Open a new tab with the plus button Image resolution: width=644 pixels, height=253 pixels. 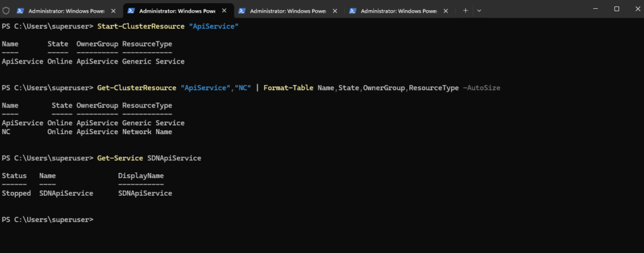(x=465, y=11)
